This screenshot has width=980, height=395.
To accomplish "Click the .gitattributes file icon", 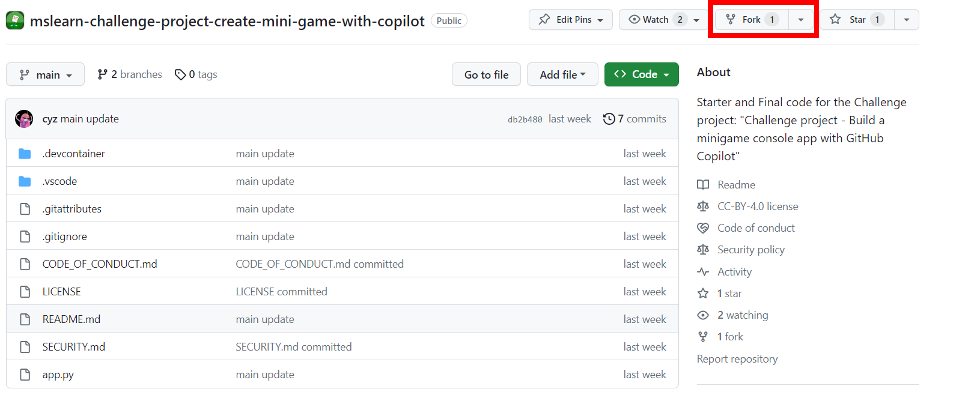I will 25,209.
